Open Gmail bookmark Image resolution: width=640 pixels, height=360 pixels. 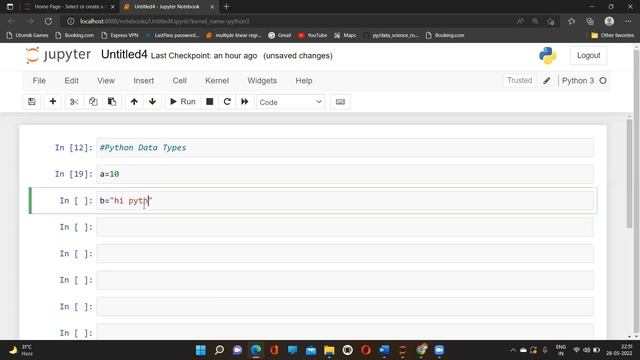(280, 36)
